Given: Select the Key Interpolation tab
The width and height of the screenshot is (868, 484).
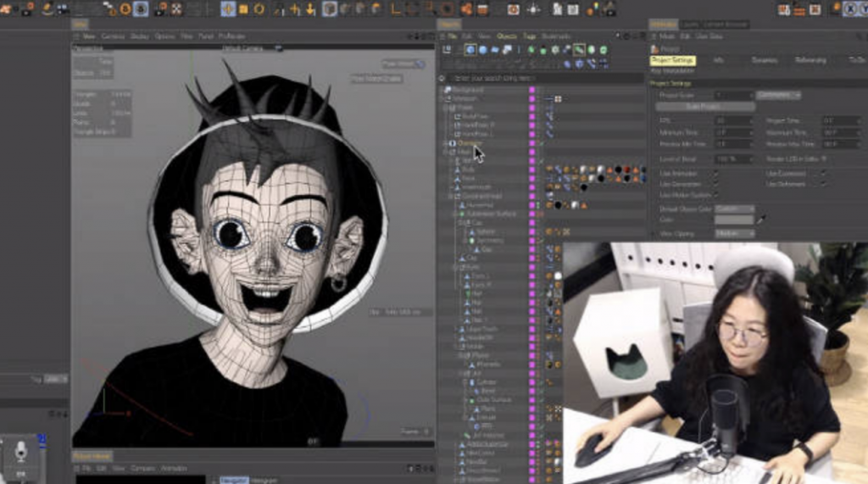Looking at the screenshot, I should click(672, 71).
